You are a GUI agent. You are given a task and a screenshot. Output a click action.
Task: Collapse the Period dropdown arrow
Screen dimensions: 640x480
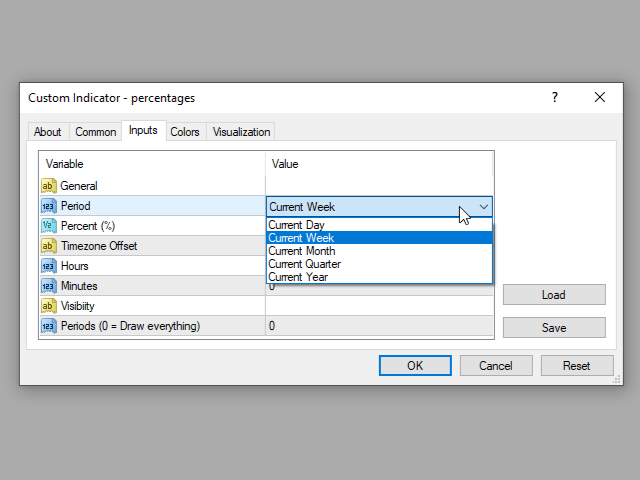[484, 207]
